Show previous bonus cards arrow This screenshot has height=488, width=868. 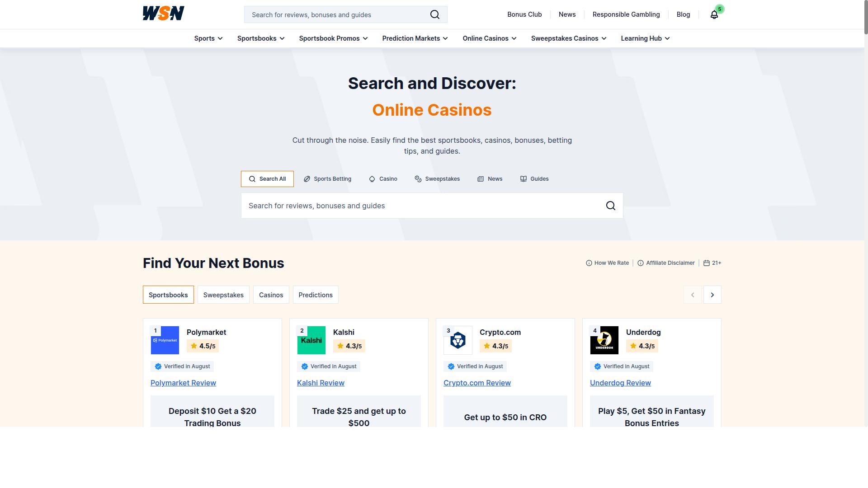[693, 295]
